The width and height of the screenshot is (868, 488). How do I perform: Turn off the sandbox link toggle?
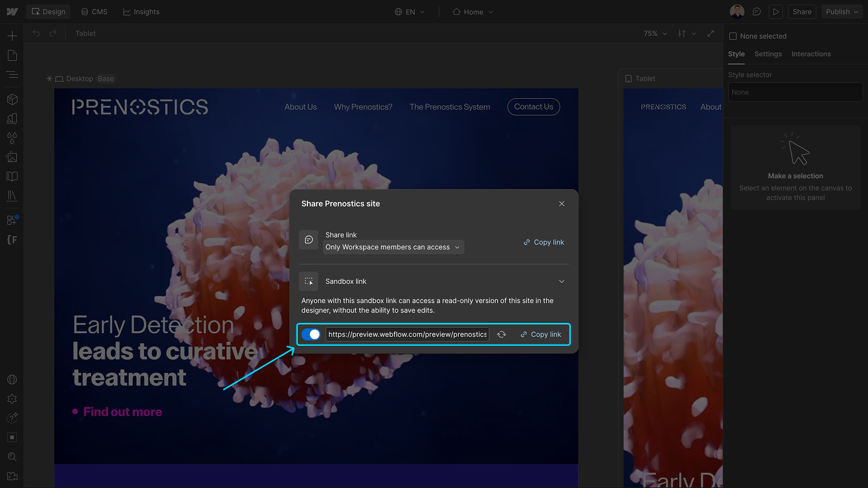[x=311, y=334]
